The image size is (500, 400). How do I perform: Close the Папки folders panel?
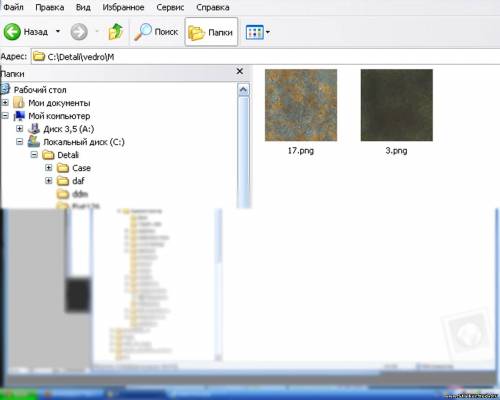(239, 71)
